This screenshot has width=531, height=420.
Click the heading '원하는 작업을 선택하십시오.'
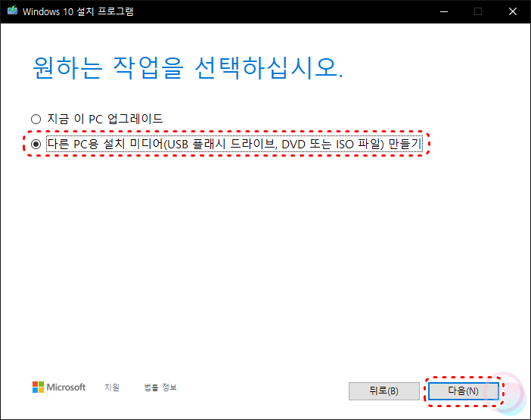[x=188, y=68]
